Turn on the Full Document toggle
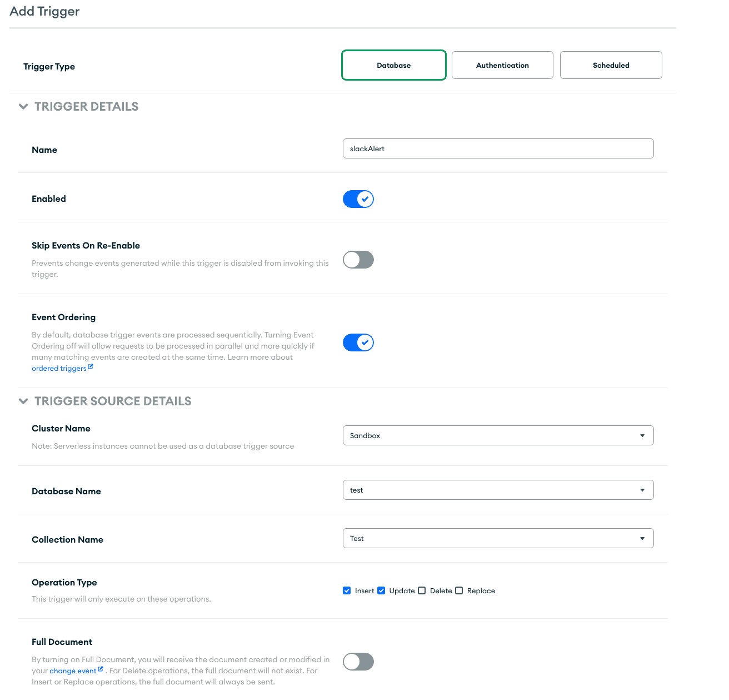This screenshot has height=700, width=729. click(358, 662)
